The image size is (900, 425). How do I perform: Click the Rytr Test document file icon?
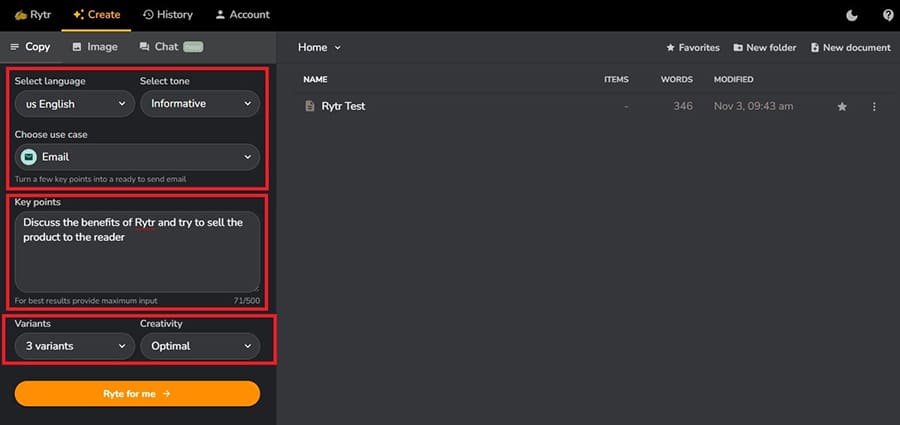point(310,106)
